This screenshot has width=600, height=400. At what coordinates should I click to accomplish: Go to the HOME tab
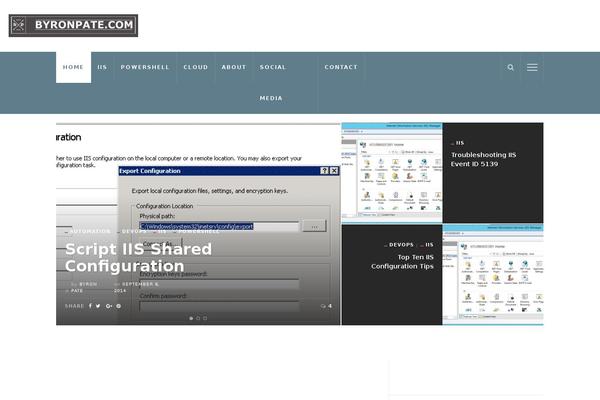click(x=73, y=67)
